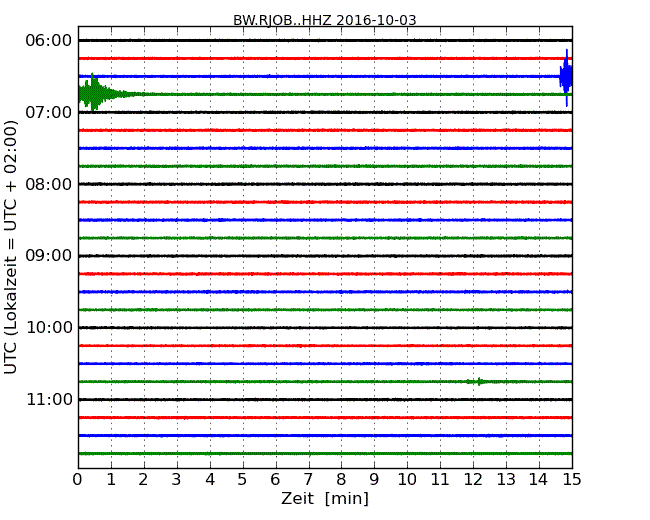The image size is (650, 520).
Task: Select the y-axis label UTC (Lokalzeit = UTC + 02:00)
Action: click(10, 247)
